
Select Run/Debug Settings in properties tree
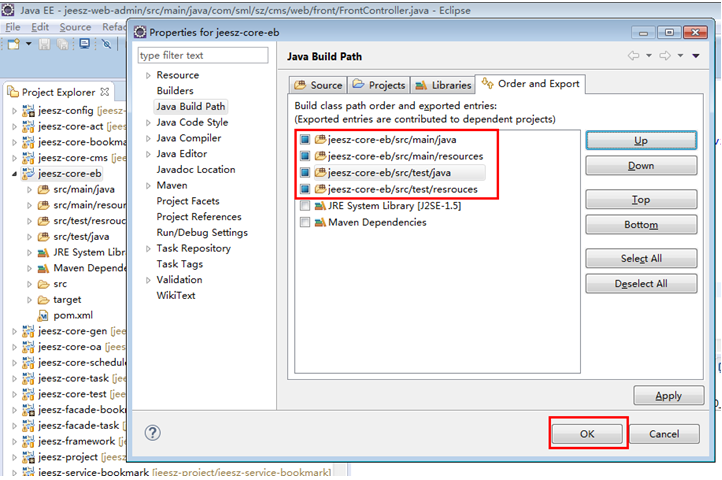202,233
